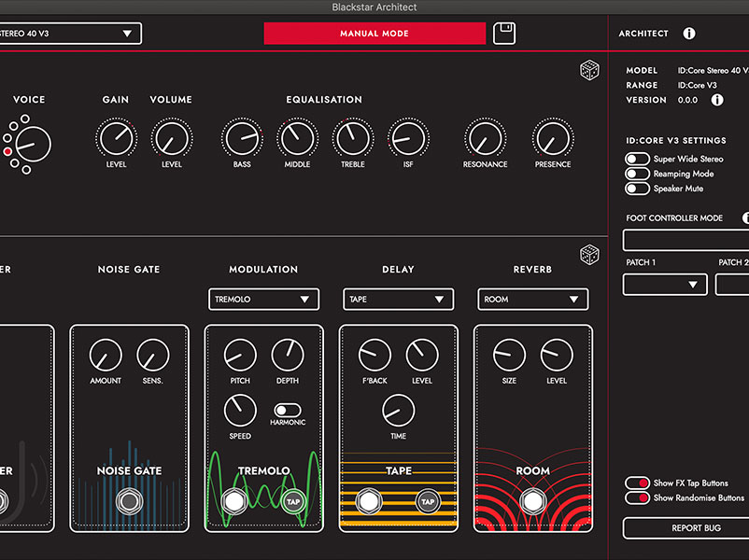The image size is (749, 560).
Task: Disable Show FX Tap Buttons
Action: tap(638, 483)
